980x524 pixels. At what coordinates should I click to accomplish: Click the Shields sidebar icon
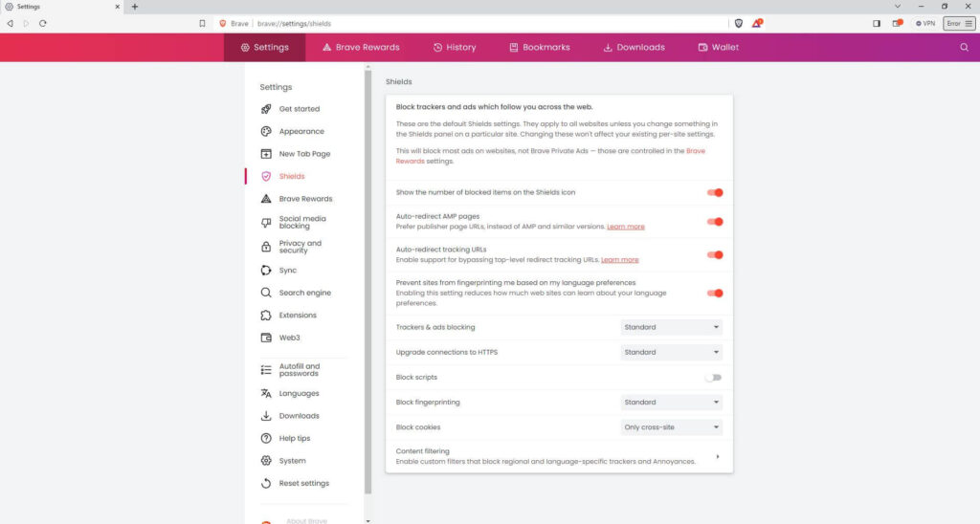click(x=266, y=176)
